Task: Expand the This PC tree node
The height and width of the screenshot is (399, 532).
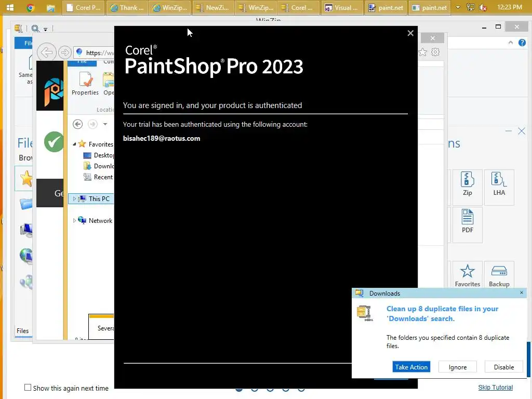Action: pyautogui.click(x=74, y=199)
